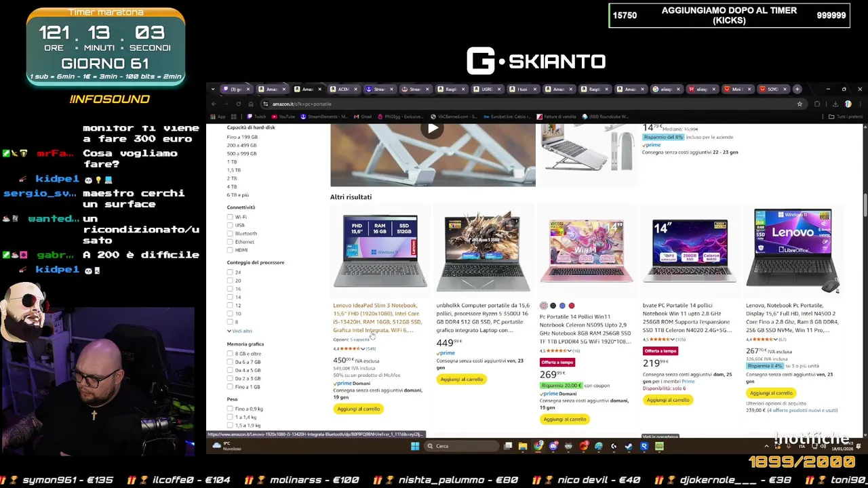Enable the Ethernet connectivity filter
The image size is (868, 488).
(x=230, y=241)
